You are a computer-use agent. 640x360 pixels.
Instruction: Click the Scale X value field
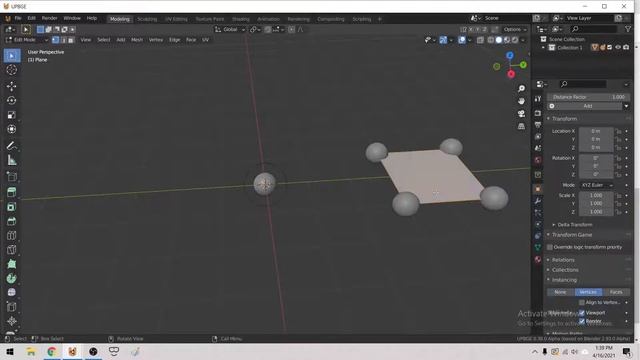click(596, 196)
